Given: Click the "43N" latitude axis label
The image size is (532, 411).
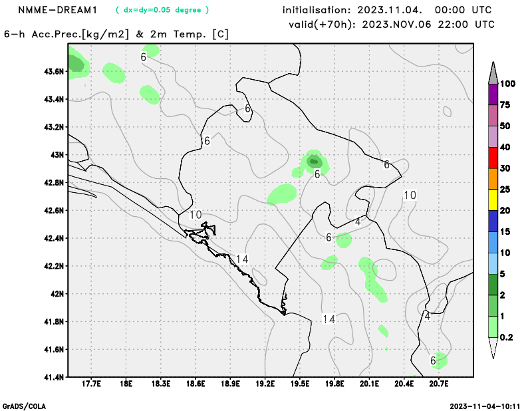Looking at the screenshot, I should click(x=57, y=155).
